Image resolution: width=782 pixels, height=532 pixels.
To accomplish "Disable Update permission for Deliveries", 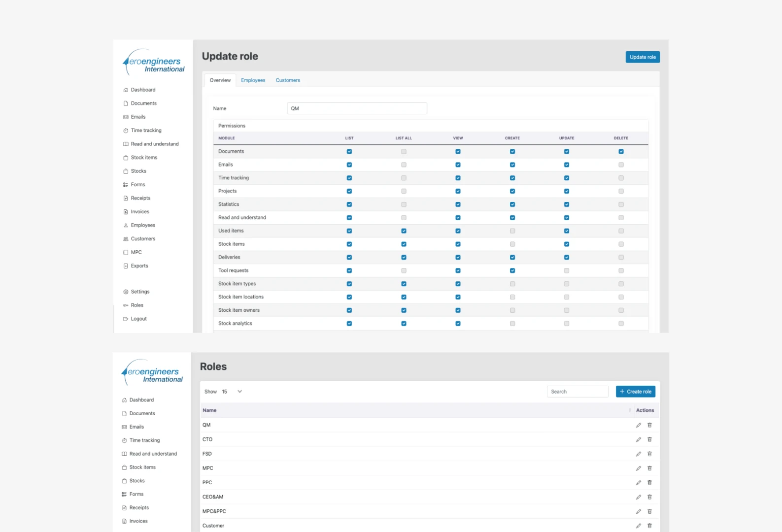I will [x=567, y=258].
